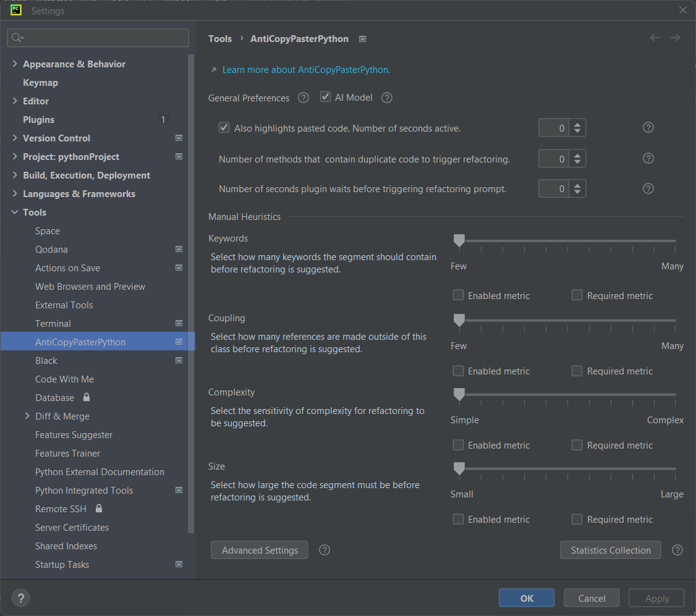Open Advanced Settings
The height and width of the screenshot is (616, 696).
pyautogui.click(x=260, y=551)
